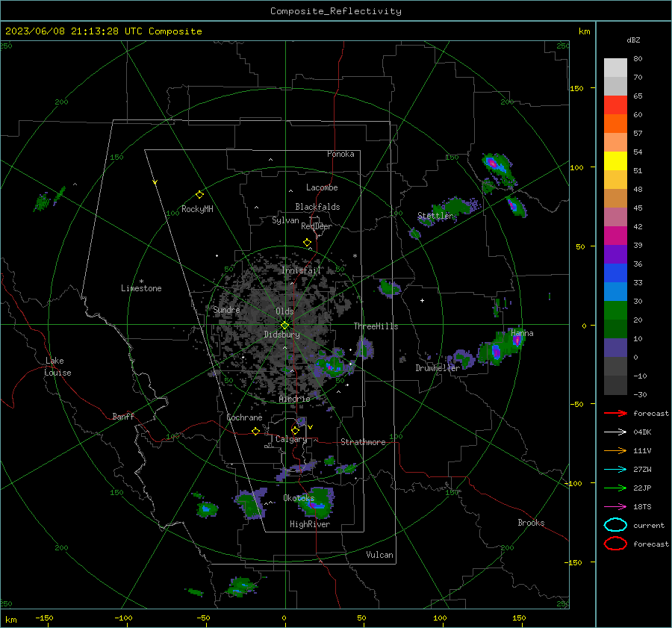Click the cyan current ellipse icon
Image resolution: width=672 pixels, height=628 pixels.
[x=615, y=525]
